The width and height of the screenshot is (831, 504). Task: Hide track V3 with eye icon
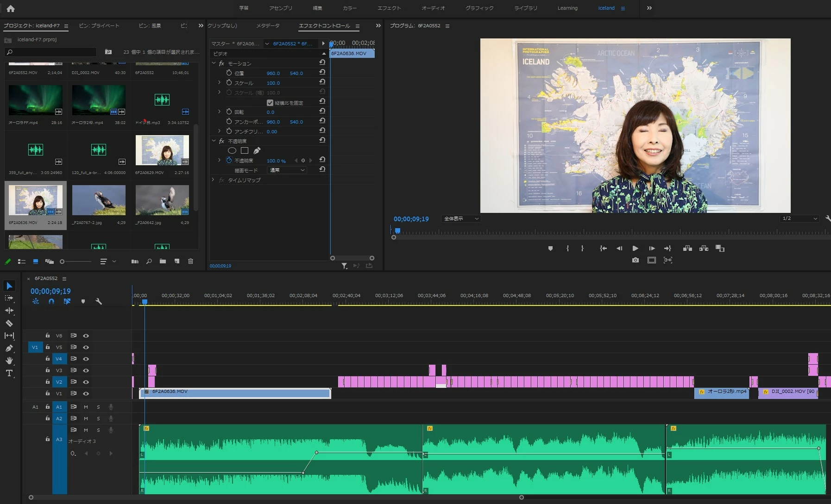point(86,370)
